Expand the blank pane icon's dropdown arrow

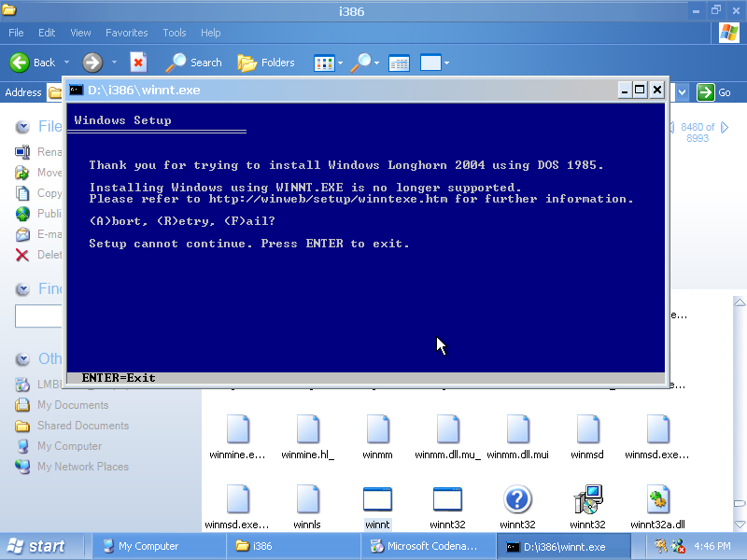coord(446,63)
